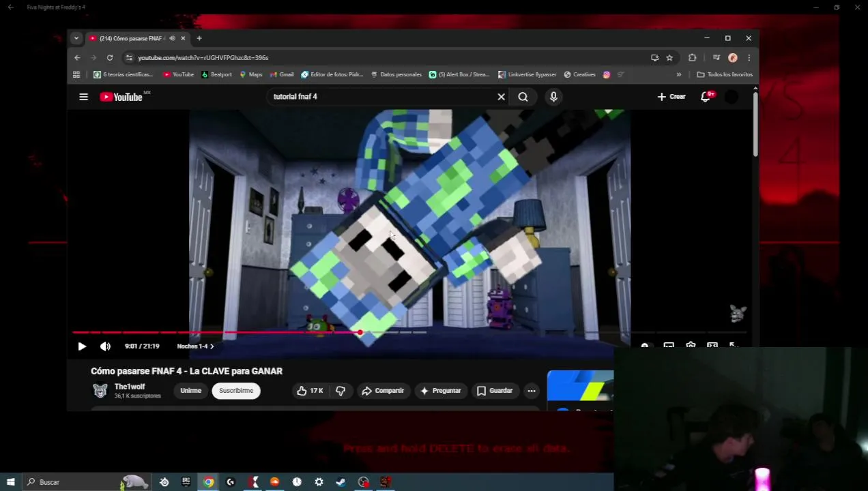Open the Chrome tab search dropdown arrow

point(76,38)
